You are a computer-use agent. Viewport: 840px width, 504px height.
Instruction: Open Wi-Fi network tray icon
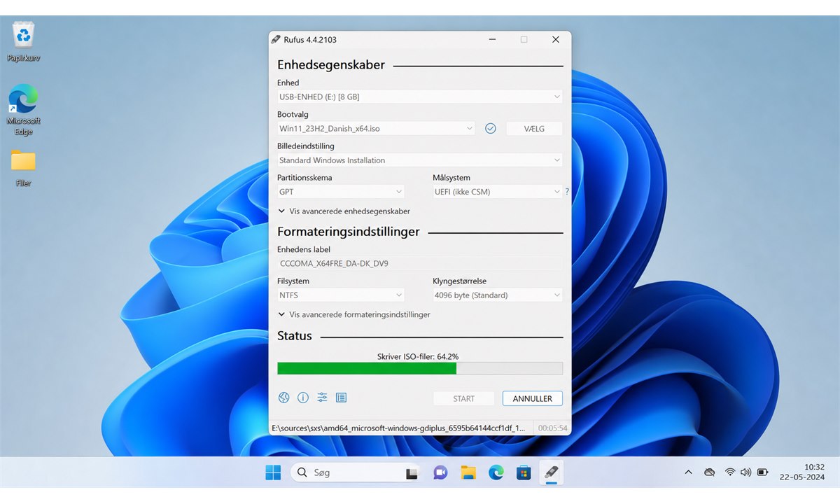[x=730, y=472]
